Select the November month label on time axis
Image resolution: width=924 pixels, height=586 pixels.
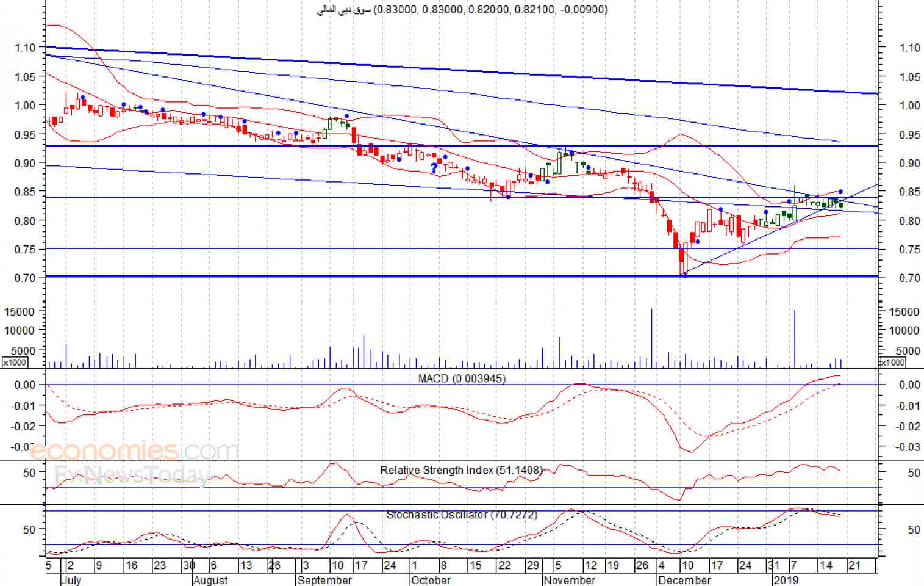[x=569, y=580]
